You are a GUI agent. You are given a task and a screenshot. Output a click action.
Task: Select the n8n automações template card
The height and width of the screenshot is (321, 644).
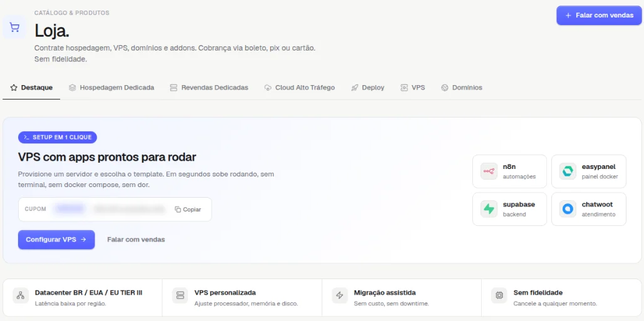click(x=510, y=171)
